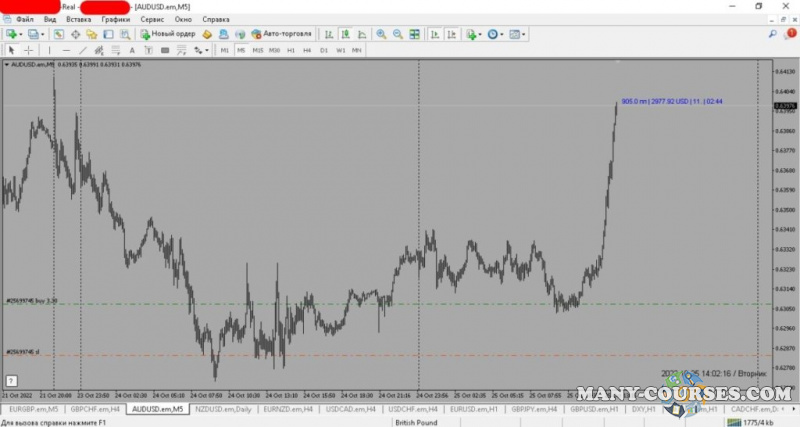Image resolution: width=800 pixels, height=427 pixels.
Task: Click the zoom in magnifier icon
Action: [381, 34]
